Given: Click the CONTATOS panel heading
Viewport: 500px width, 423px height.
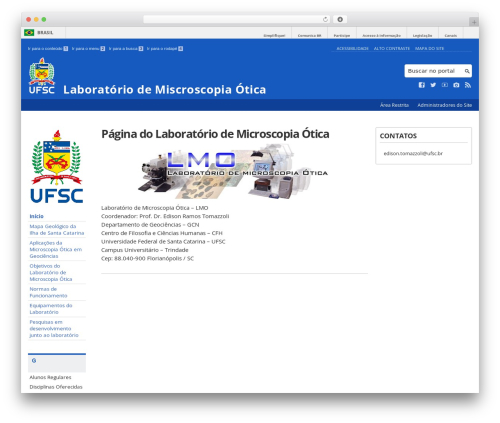Looking at the screenshot, I should pyautogui.click(x=398, y=136).
